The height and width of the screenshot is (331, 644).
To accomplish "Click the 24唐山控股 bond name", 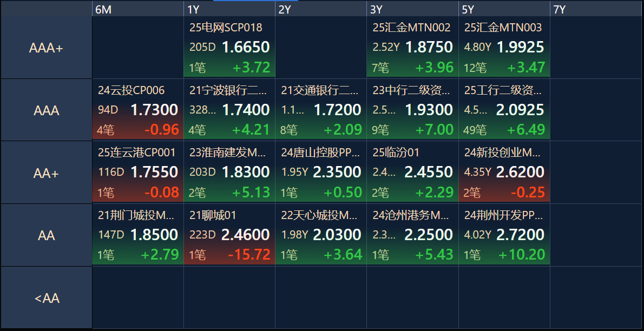I will 320,153.
